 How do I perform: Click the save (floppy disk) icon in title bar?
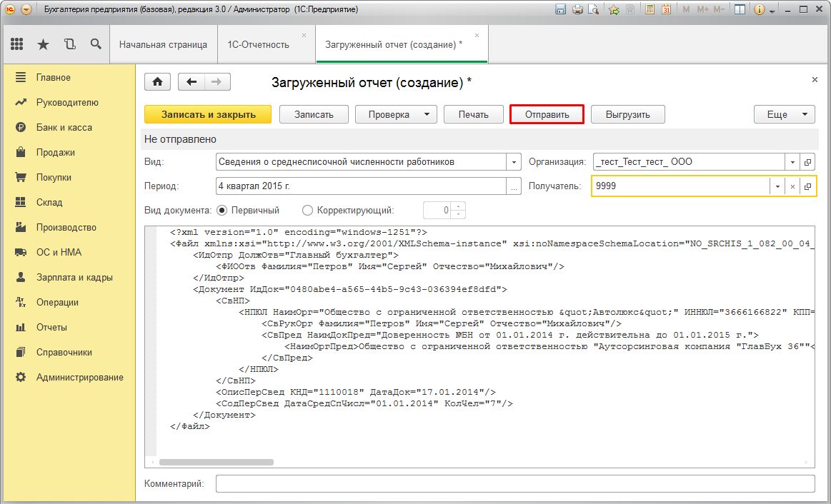click(x=560, y=9)
